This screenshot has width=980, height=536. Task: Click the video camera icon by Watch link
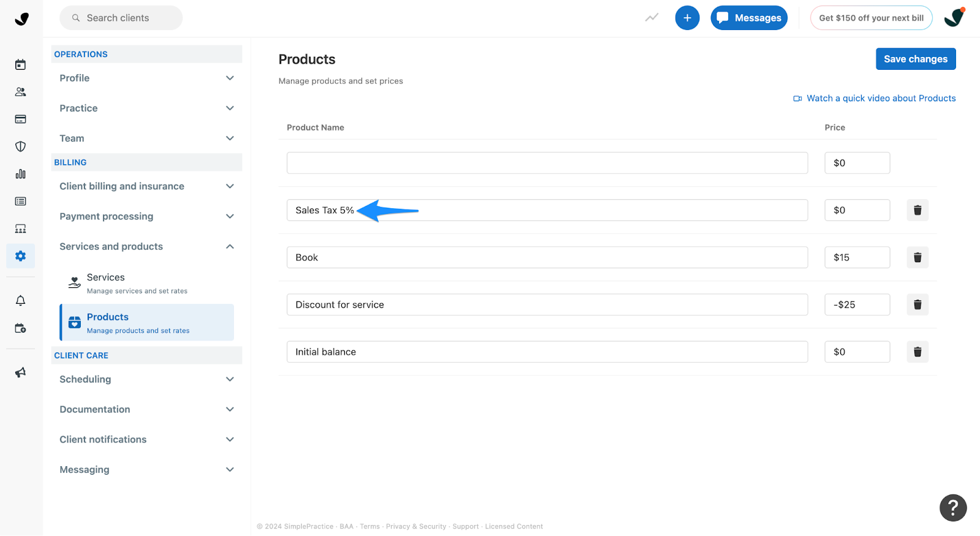pyautogui.click(x=797, y=99)
